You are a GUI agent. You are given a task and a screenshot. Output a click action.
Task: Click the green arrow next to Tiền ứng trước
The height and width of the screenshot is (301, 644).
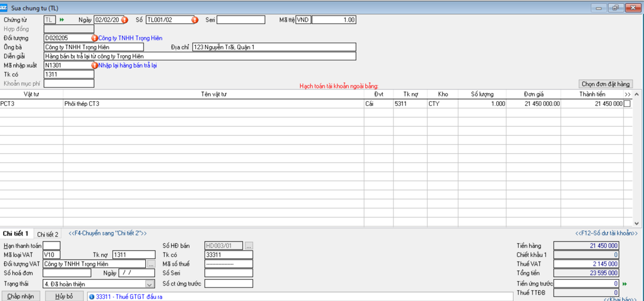(x=625, y=284)
